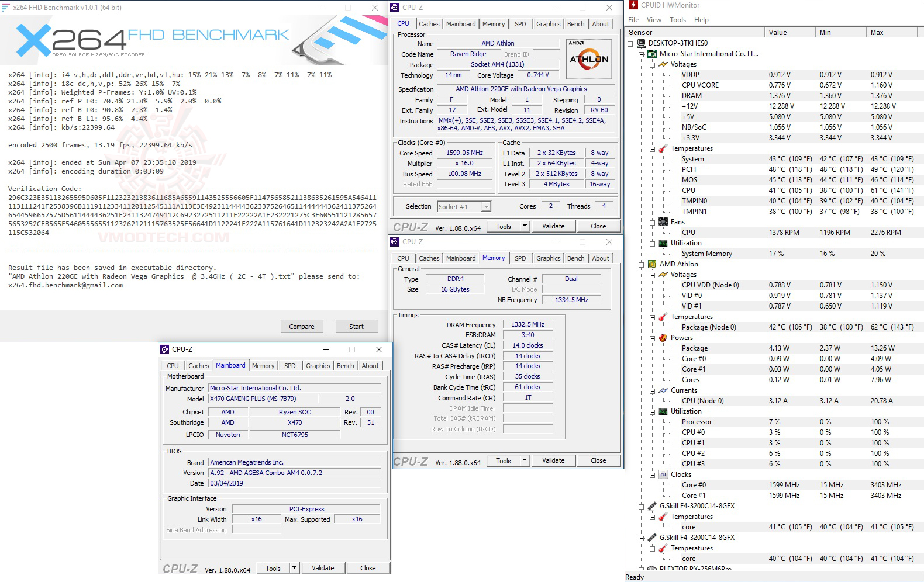This screenshot has height=582, width=924.
Task: Click the motherboard model X470 GAMING PLUS field
Action: (x=263, y=399)
